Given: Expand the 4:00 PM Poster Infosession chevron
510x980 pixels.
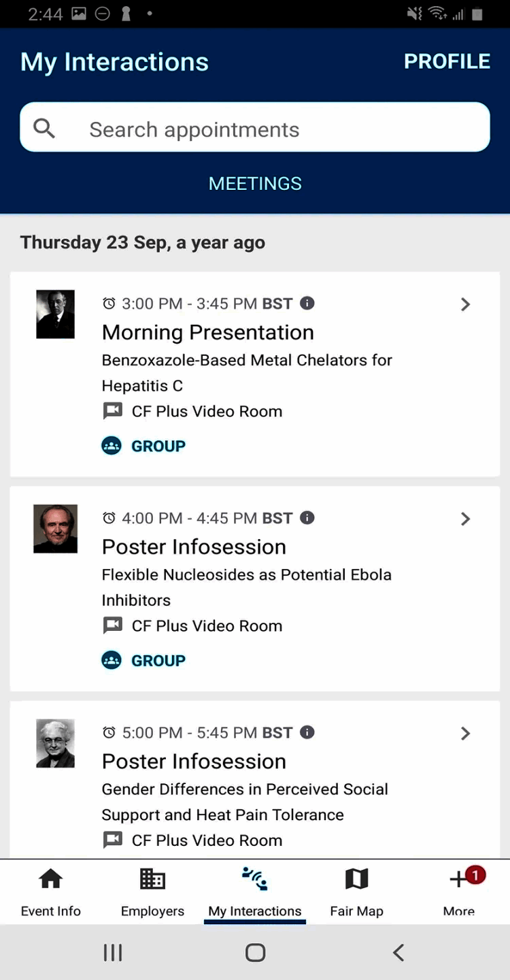Looking at the screenshot, I should [465, 519].
